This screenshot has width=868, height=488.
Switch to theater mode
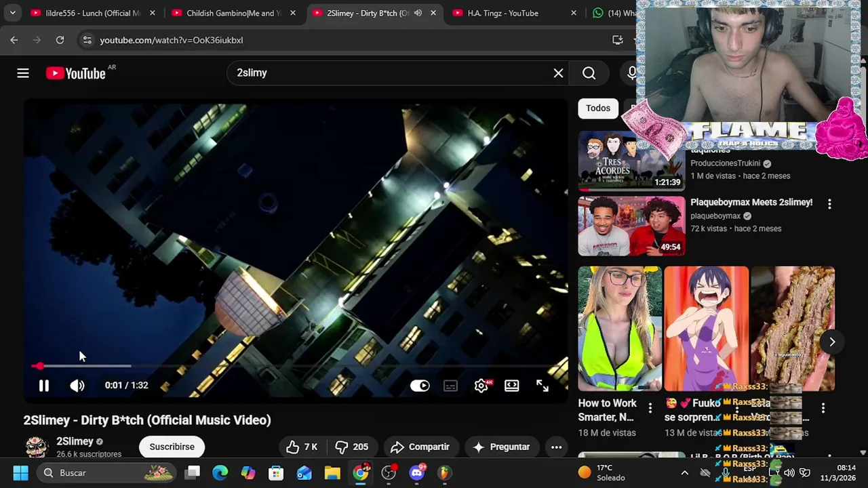point(512,386)
